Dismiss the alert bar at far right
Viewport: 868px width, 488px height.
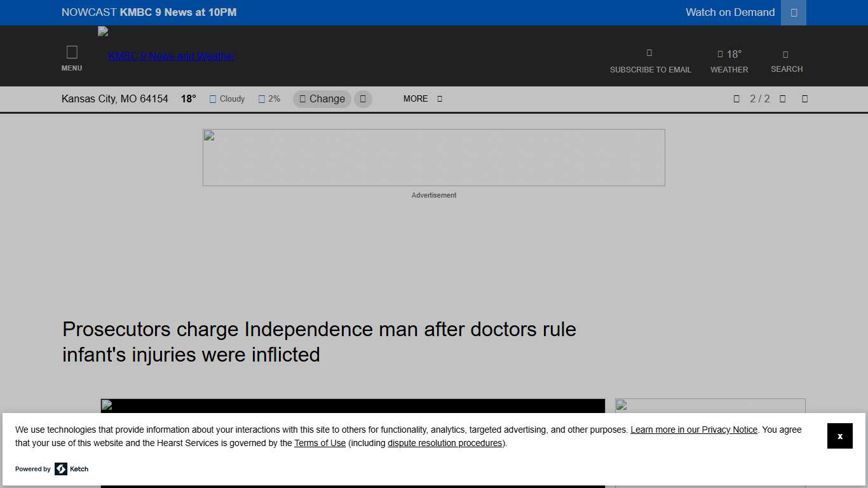point(804,99)
